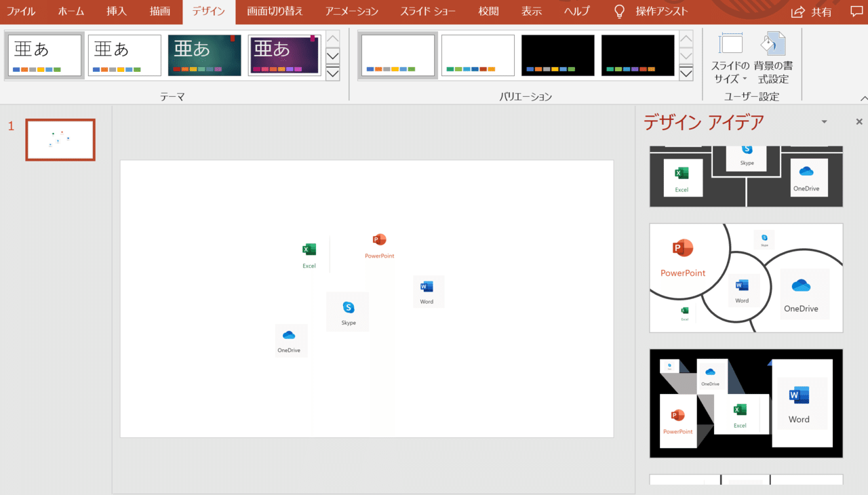Apply the teal dark theme thumbnail

205,56
